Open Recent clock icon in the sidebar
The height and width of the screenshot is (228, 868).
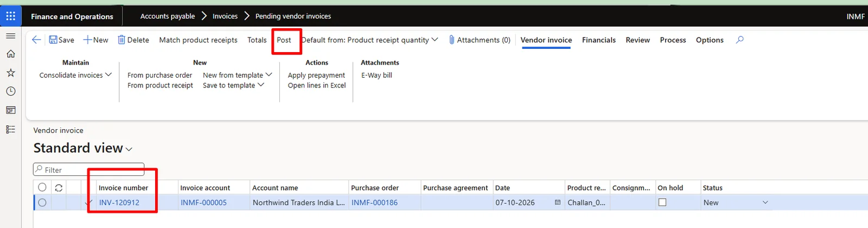click(x=10, y=91)
